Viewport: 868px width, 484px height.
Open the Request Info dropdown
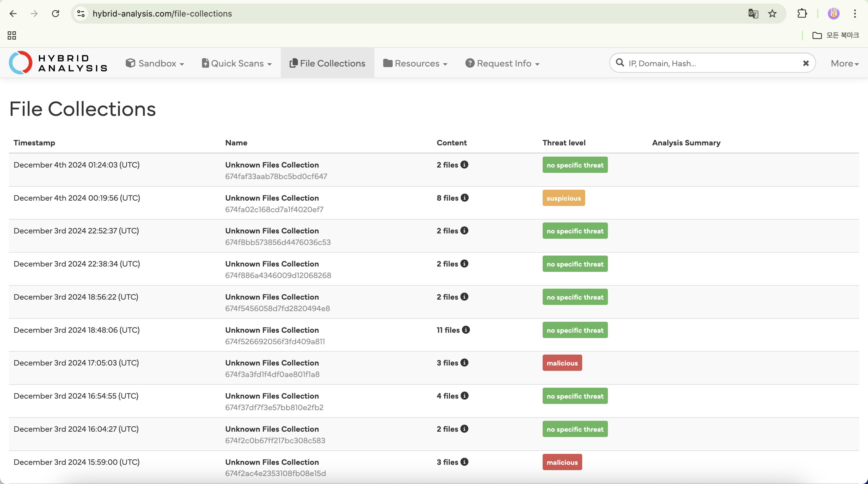point(502,63)
